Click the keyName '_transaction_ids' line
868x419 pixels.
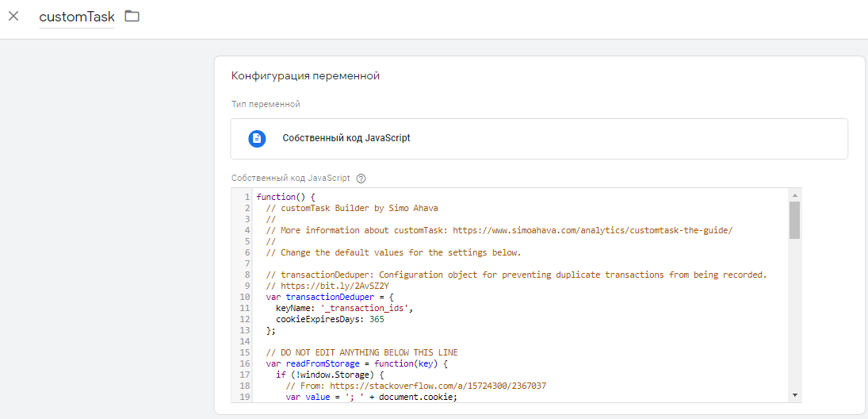pos(344,308)
